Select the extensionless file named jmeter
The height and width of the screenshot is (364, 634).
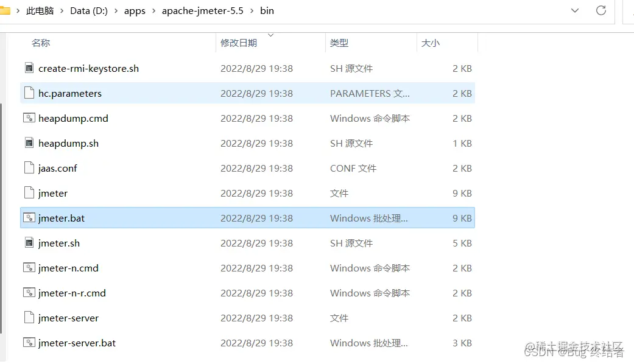[52, 193]
